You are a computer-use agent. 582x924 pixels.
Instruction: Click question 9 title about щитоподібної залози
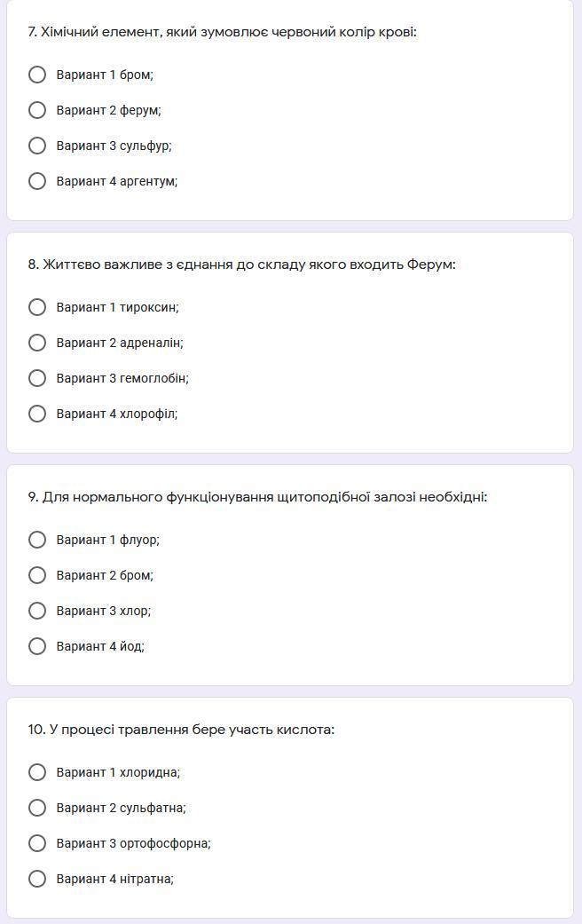click(x=257, y=497)
